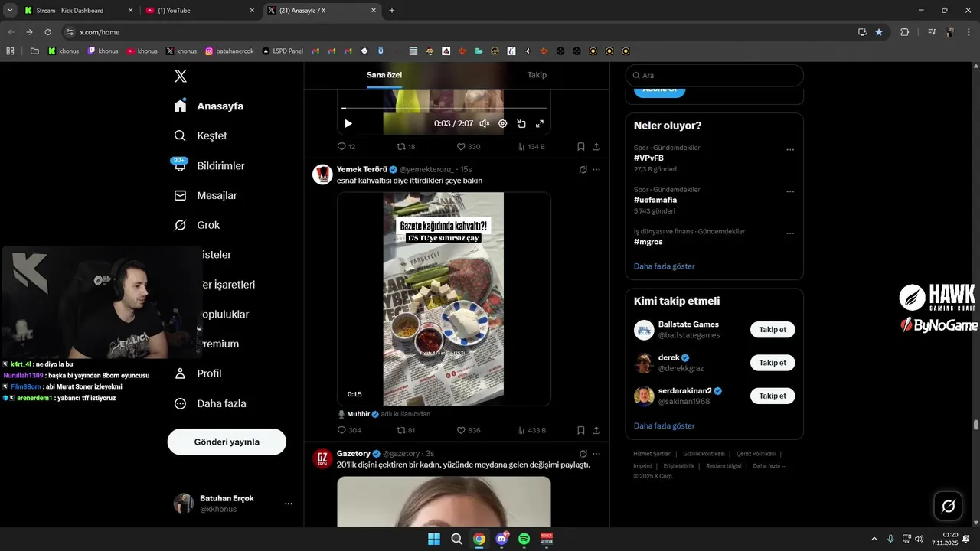Open video settings gear icon
The image size is (980, 551).
click(502, 123)
